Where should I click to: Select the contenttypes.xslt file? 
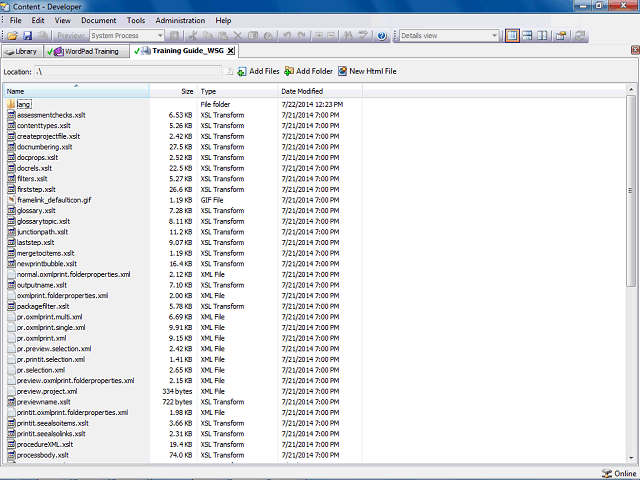click(x=44, y=126)
